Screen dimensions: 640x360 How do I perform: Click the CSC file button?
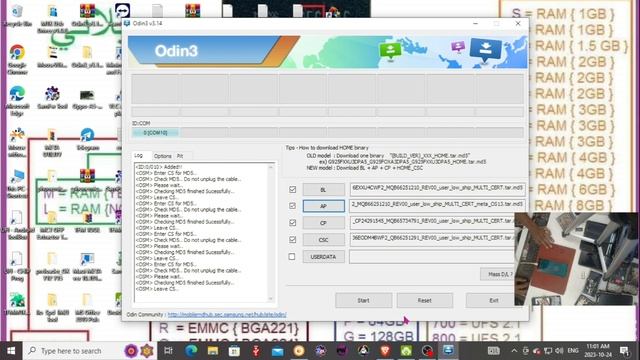point(323,240)
